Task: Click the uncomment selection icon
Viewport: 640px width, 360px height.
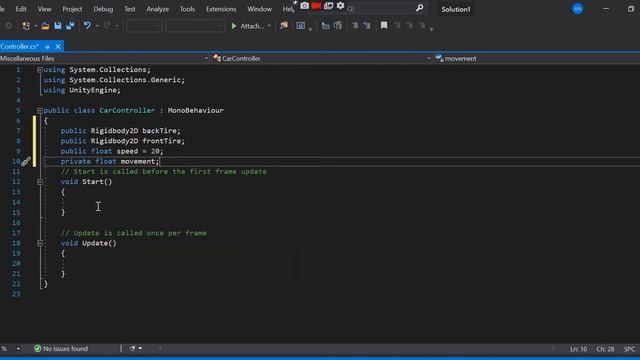Action: (x=367, y=26)
